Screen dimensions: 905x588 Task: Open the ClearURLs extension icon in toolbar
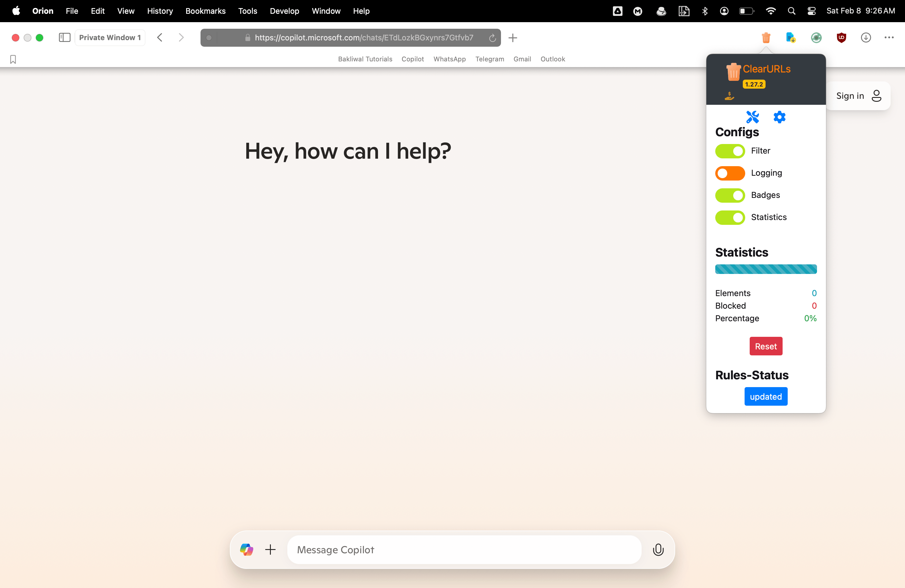click(x=766, y=38)
